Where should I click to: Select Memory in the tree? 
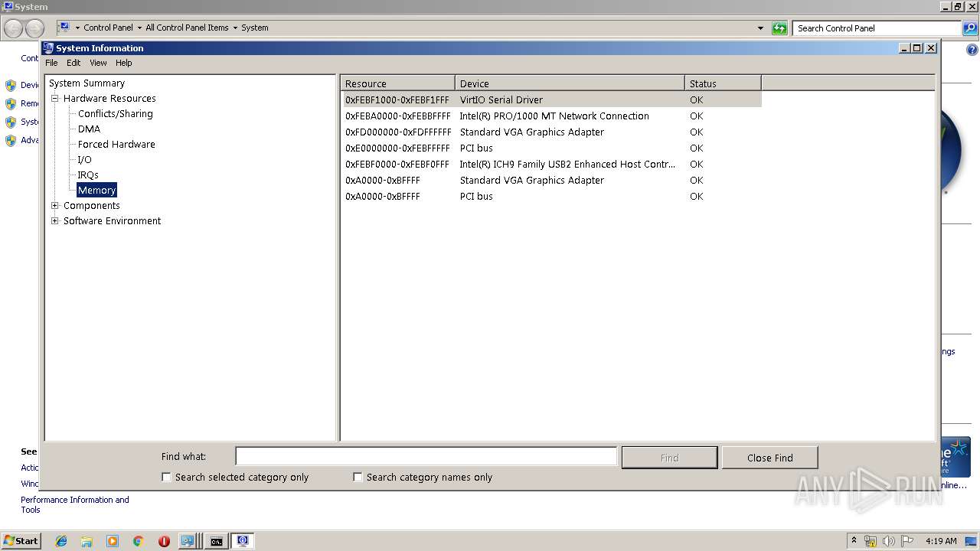point(96,191)
